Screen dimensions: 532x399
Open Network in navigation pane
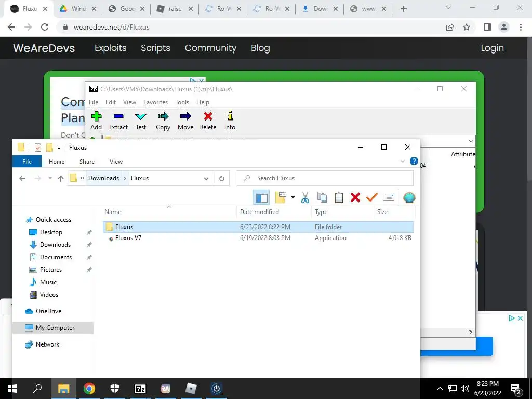pos(47,344)
